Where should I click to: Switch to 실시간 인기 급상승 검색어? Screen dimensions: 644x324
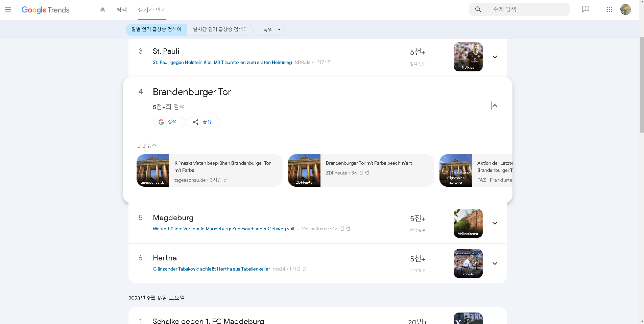[220, 29]
